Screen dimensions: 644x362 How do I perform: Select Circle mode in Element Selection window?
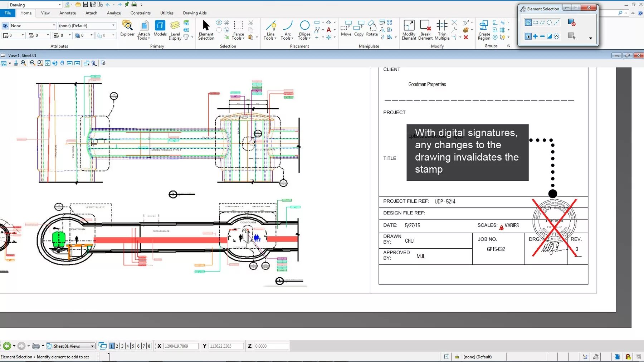point(550,23)
